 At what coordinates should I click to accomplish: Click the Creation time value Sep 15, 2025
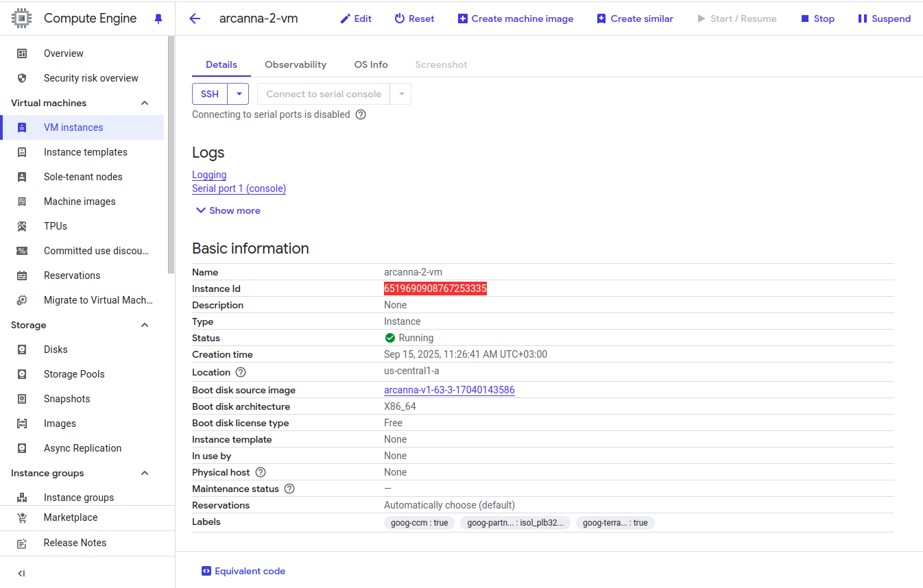click(x=466, y=354)
